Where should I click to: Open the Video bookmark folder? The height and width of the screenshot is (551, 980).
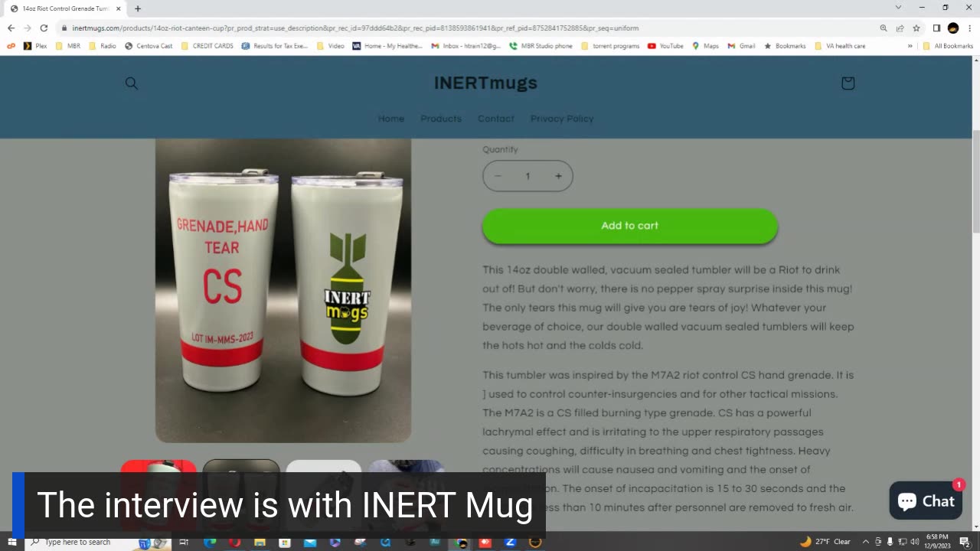(330, 46)
